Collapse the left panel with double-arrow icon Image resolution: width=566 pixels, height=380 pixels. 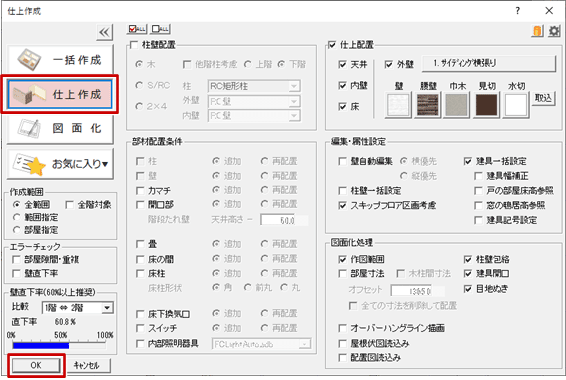105,32
